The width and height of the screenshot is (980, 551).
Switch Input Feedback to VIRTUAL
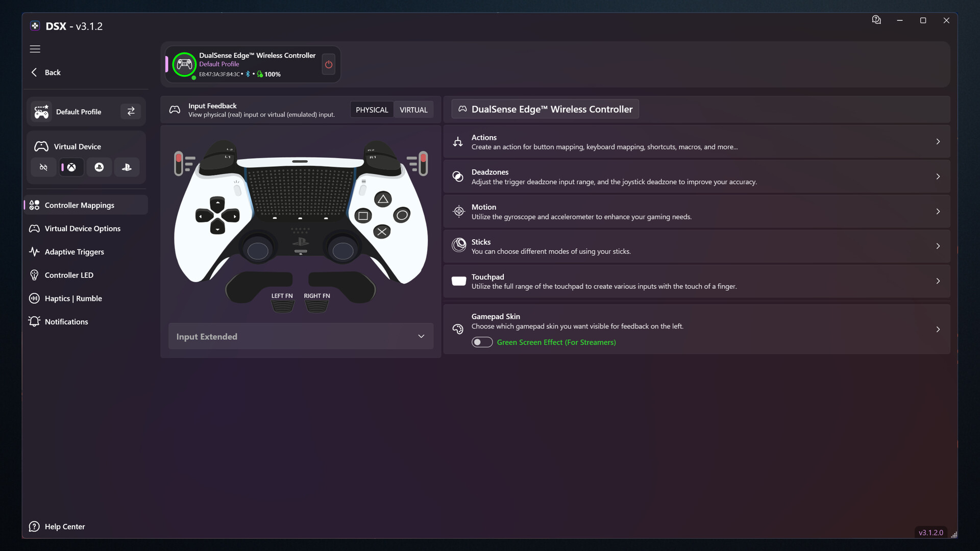click(413, 109)
